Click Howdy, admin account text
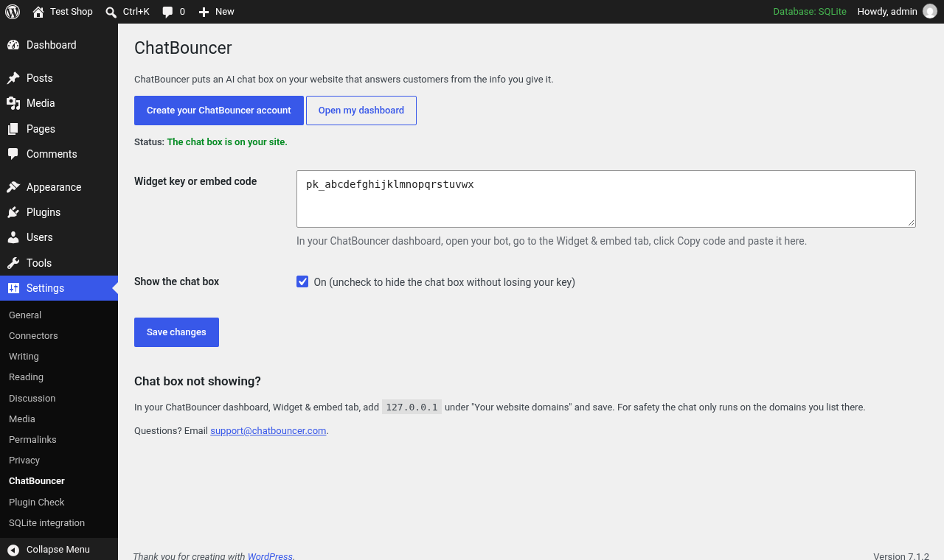 click(887, 12)
